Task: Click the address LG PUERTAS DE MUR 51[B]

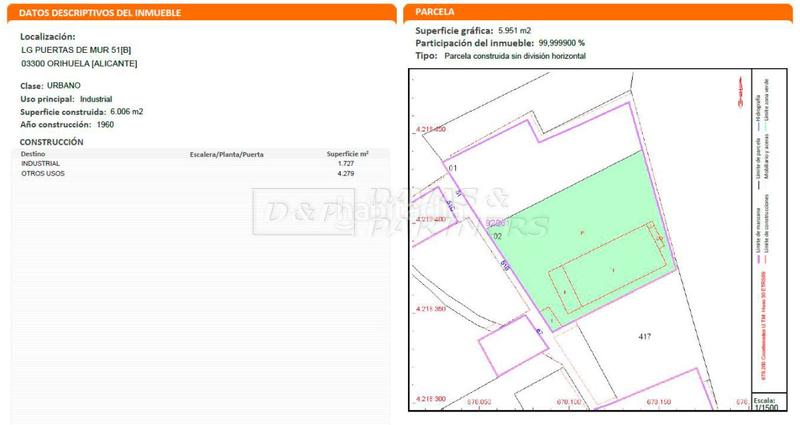Action: pyautogui.click(x=75, y=50)
